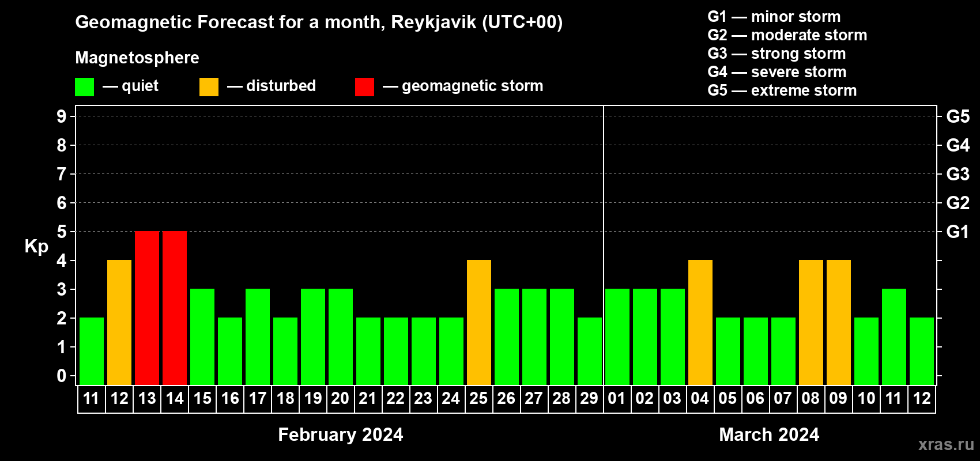
Task: Click the Kp axis value 0
Action: click(62, 376)
